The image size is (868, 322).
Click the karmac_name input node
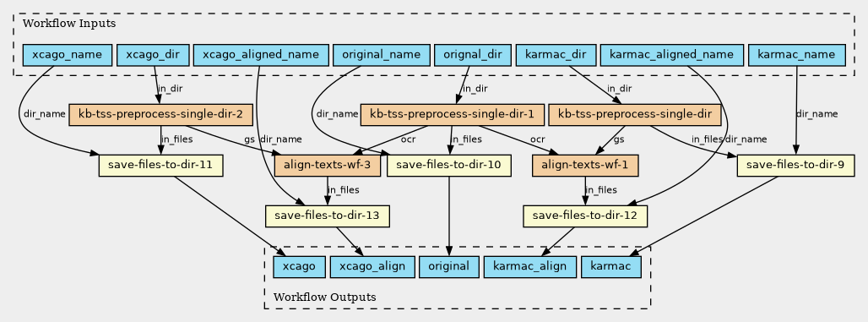pos(796,55)
